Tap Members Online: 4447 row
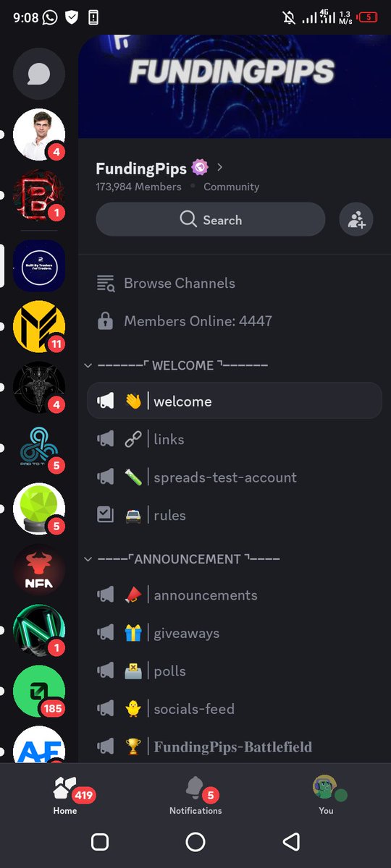The width and height of the screenshot is (391, 868). 234,320
